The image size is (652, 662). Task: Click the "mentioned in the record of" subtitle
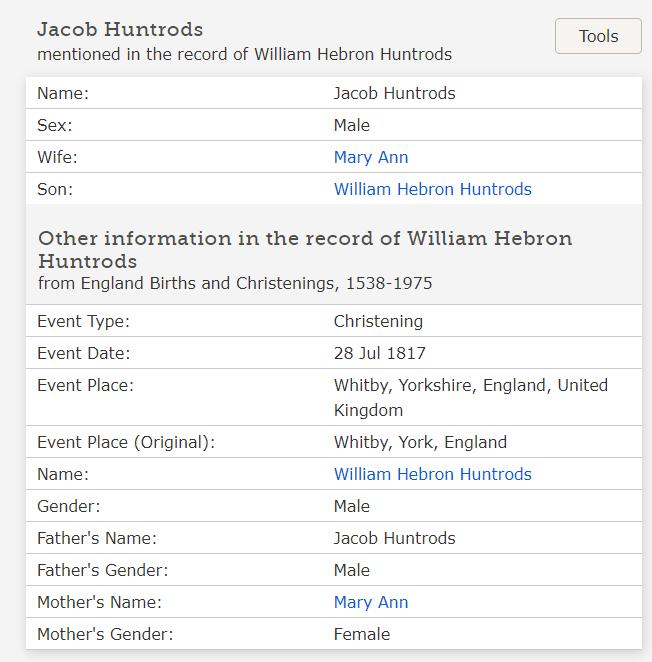tap(244, 54)
